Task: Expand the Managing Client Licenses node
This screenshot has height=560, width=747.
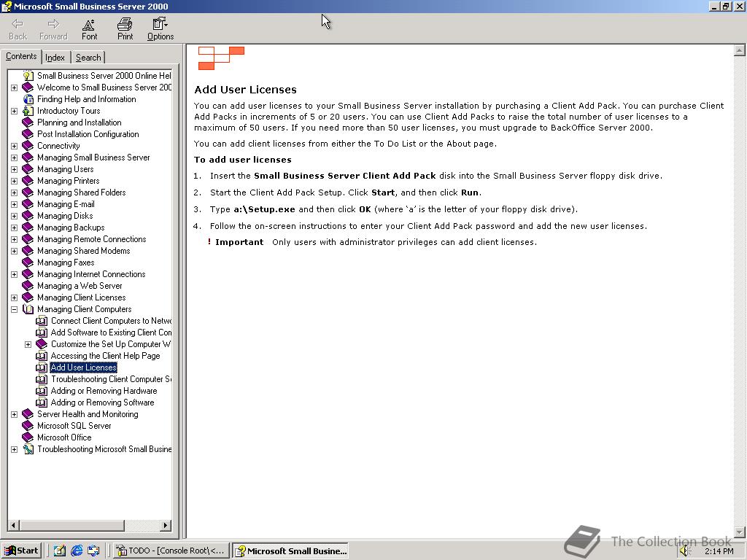Action: point(15,297)
